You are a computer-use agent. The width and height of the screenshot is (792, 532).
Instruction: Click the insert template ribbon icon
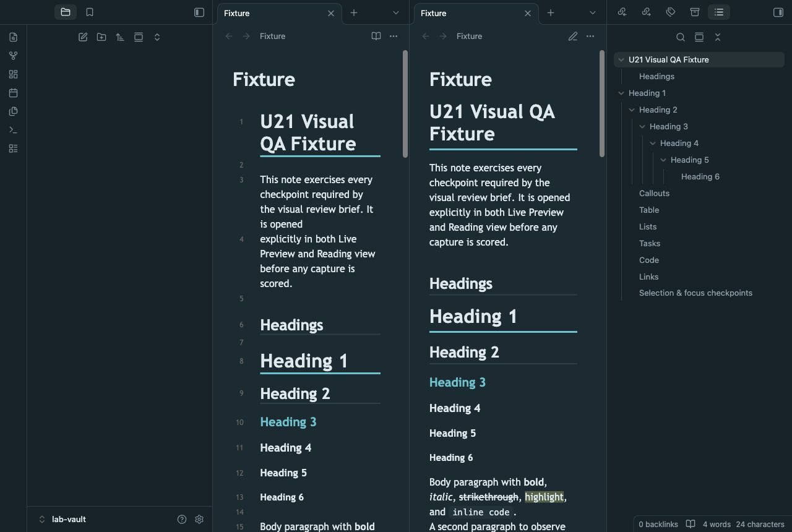pyautogui.click(x=13, y=111)
